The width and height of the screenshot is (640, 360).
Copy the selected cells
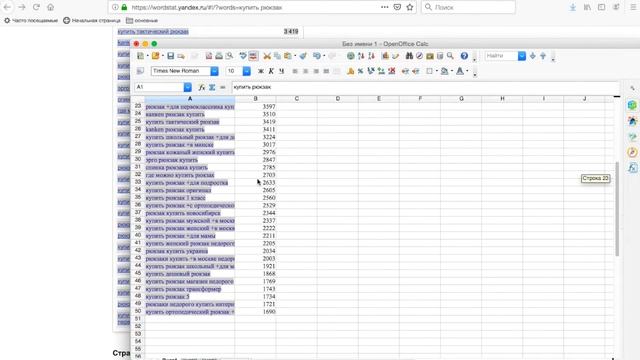(277, 56)
